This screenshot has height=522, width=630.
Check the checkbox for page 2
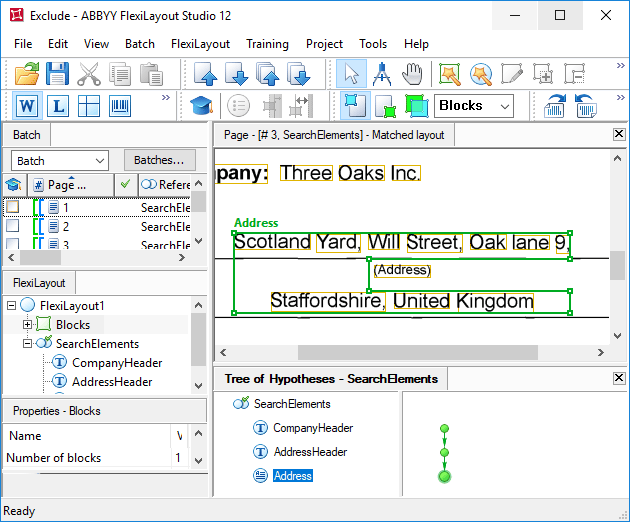(12, 225)
